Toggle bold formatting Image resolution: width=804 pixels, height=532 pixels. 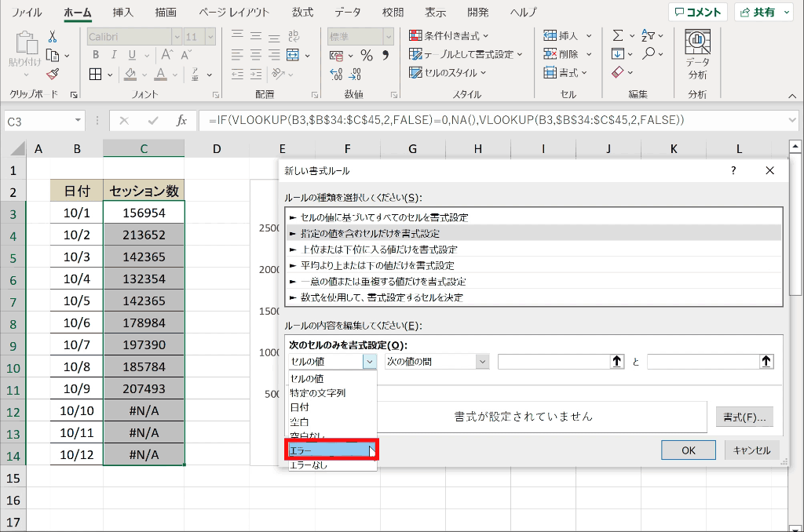click(95, 56)
